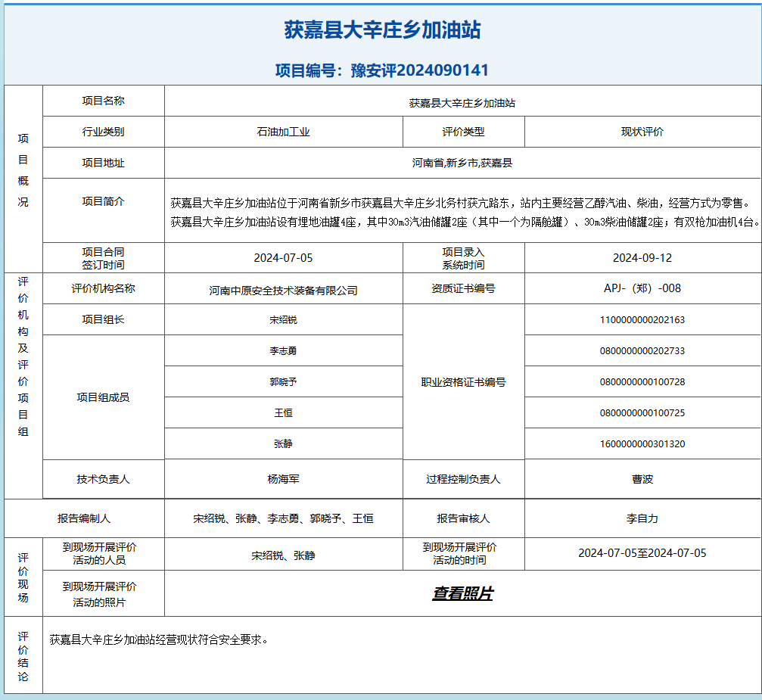
Task: Open the 查看照片 photo link
Action: click(462, 593)
